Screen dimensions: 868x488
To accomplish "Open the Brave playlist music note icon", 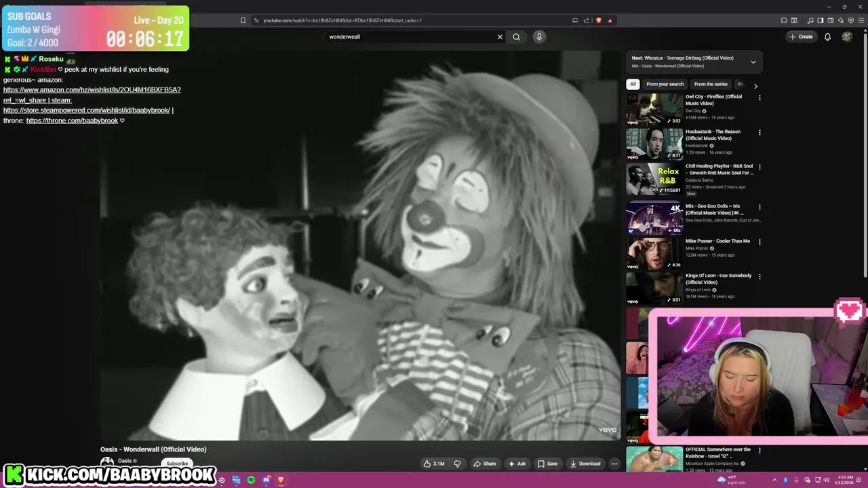I will 810,20.
